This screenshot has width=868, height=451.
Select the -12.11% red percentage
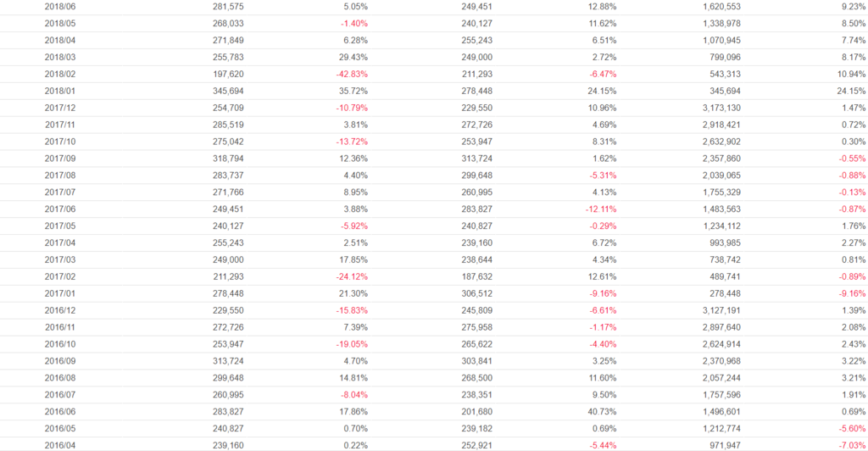tap(601, 209)
